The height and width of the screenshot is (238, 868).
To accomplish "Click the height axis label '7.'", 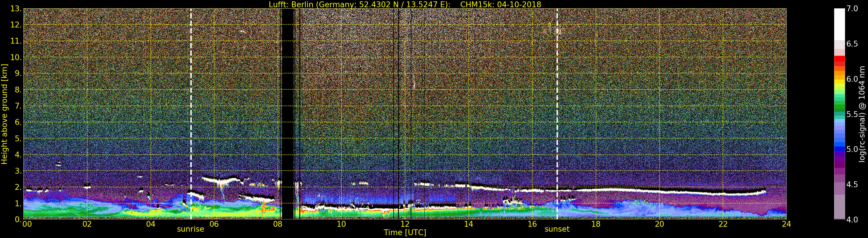I will pyautogui.click(x=18, y=106).
